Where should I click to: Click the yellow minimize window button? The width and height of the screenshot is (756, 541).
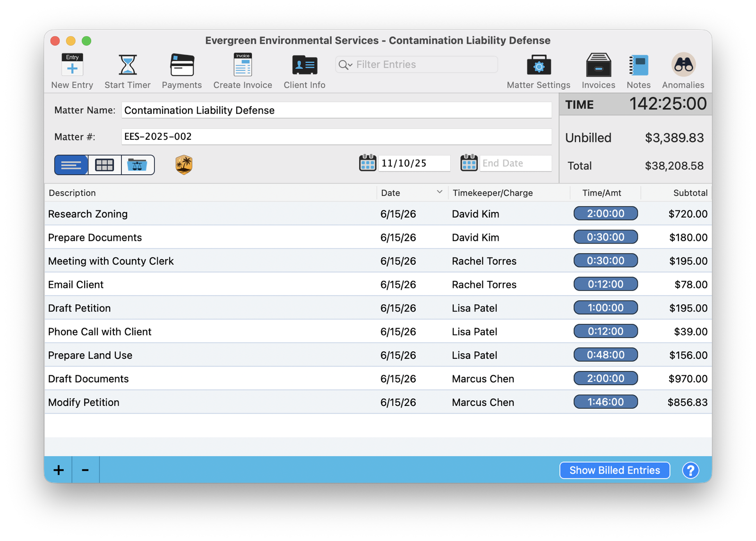[x=71, y=41]
